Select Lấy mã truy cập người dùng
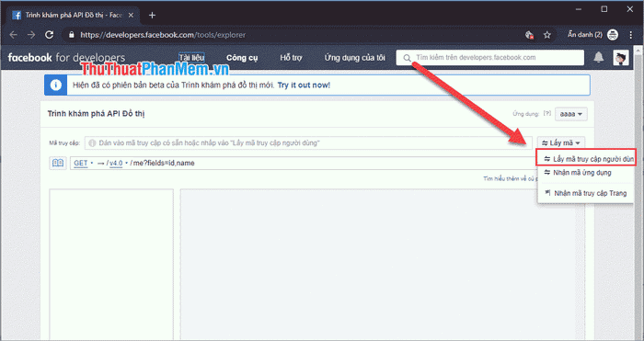644x341 pixels. point(586,158)
